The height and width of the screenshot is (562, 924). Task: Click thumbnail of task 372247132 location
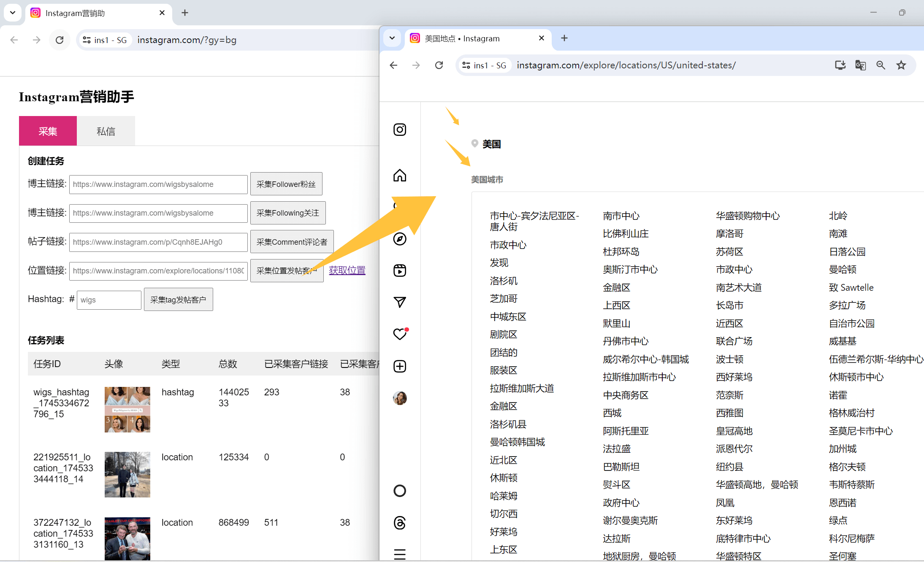[127, 539]
